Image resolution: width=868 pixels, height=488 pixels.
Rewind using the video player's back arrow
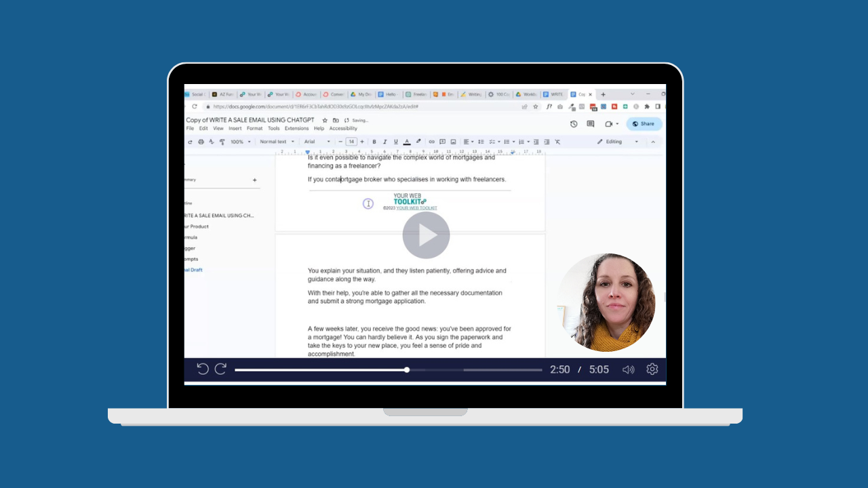(203, 369)
